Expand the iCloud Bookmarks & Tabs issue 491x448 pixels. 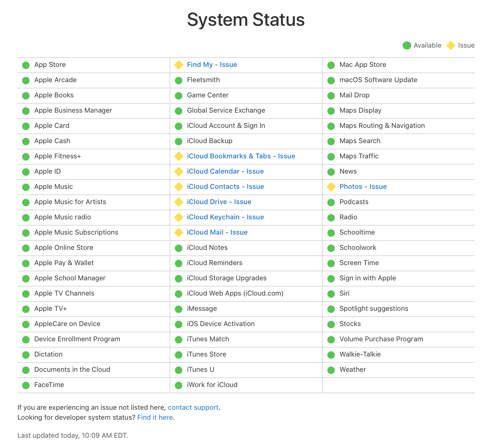point(241,156)
